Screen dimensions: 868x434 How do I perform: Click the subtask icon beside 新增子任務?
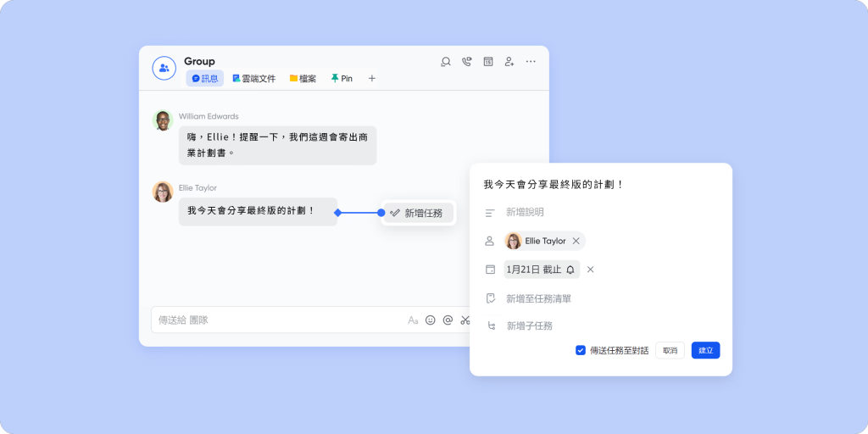click(491, 326)
